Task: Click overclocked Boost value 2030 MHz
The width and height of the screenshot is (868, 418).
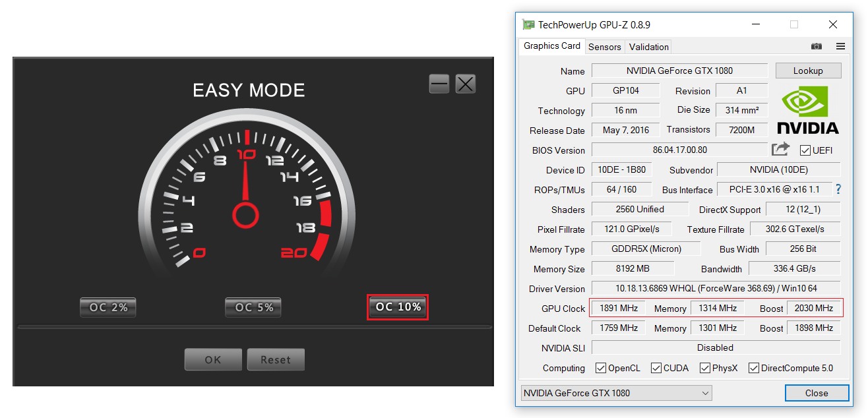Action: coord(814,308)
